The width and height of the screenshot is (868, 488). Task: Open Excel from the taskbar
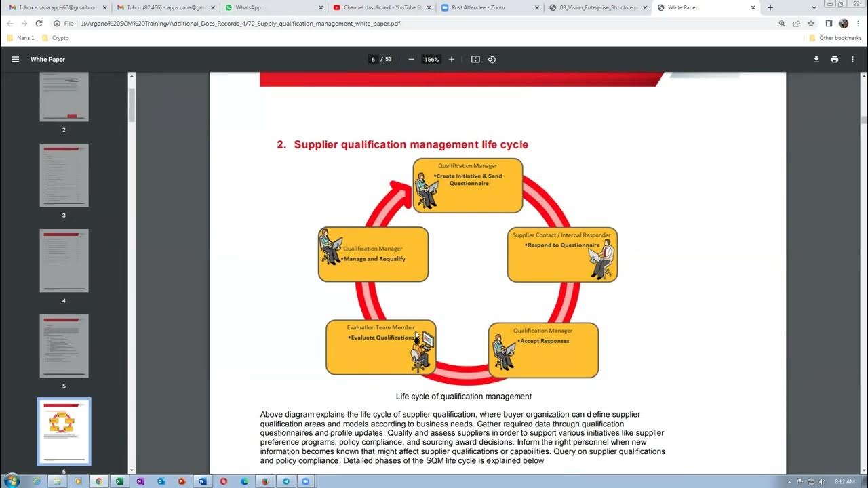119,481
